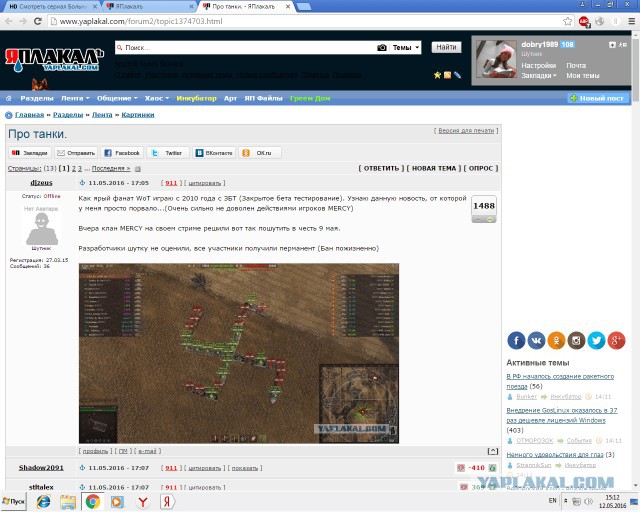Open the Chrome menu hamburger icon
This screenshot has height=512, width=640.
[631, 21]
